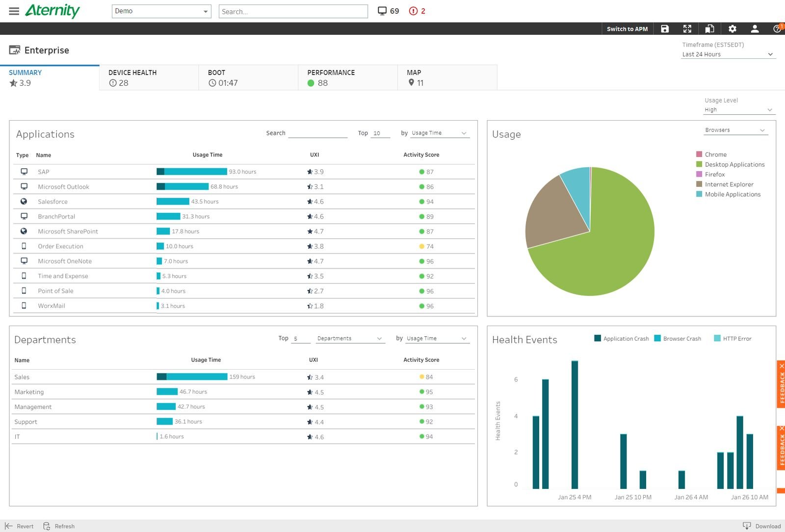Switch to the Device Health tab
Image resolution: width=785 pixels, height=532 pixels.
[149, 77]
